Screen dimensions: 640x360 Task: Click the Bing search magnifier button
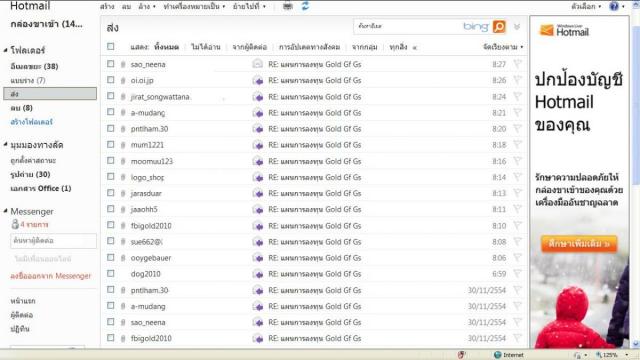(x=499, y=27)
